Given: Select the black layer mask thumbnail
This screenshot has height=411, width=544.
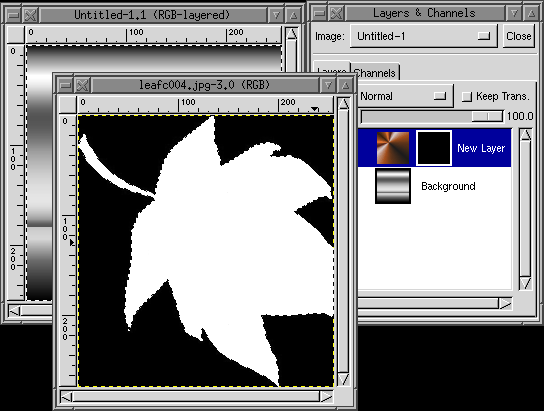Looking at the screenshot, I should (434, 148).
